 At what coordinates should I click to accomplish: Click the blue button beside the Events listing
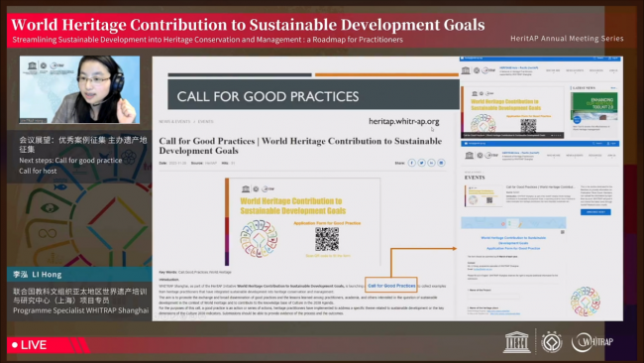tap(595, 212)
